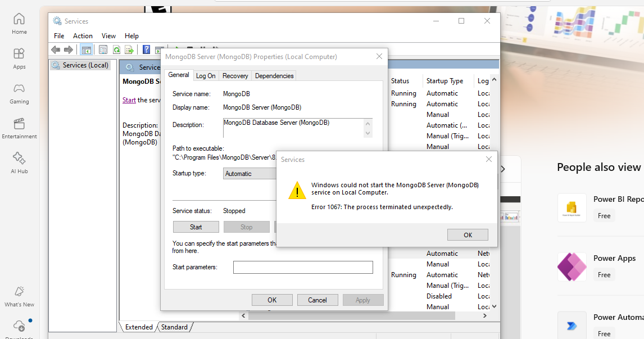Switch to the Dependencies tab
This screenshot has width=644, height=339.
pyautogui.click(x=274, y=75)
